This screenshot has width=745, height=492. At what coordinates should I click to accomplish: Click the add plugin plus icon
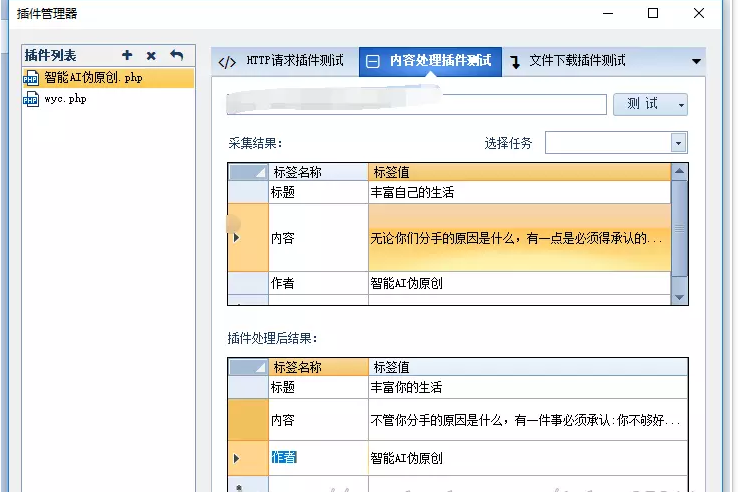point(127,55)
